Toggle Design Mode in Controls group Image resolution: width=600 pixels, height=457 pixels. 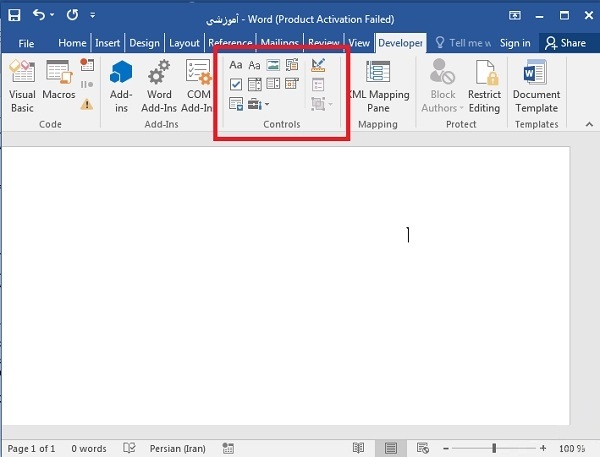319,65
